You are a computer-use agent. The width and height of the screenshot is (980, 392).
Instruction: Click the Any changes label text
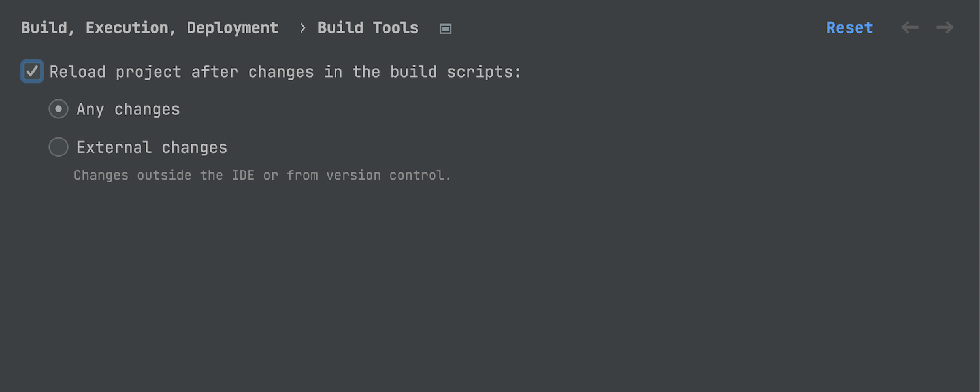(x=128, y=110)
